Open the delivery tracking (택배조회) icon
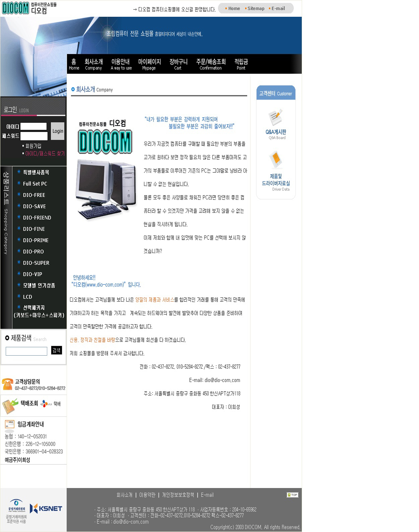 click(10, 405)
